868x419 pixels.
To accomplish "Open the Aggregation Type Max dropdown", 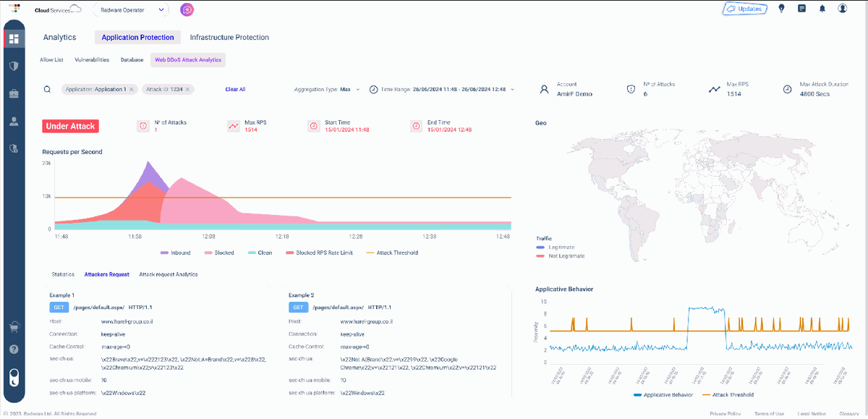I will (x=325, y=90).
